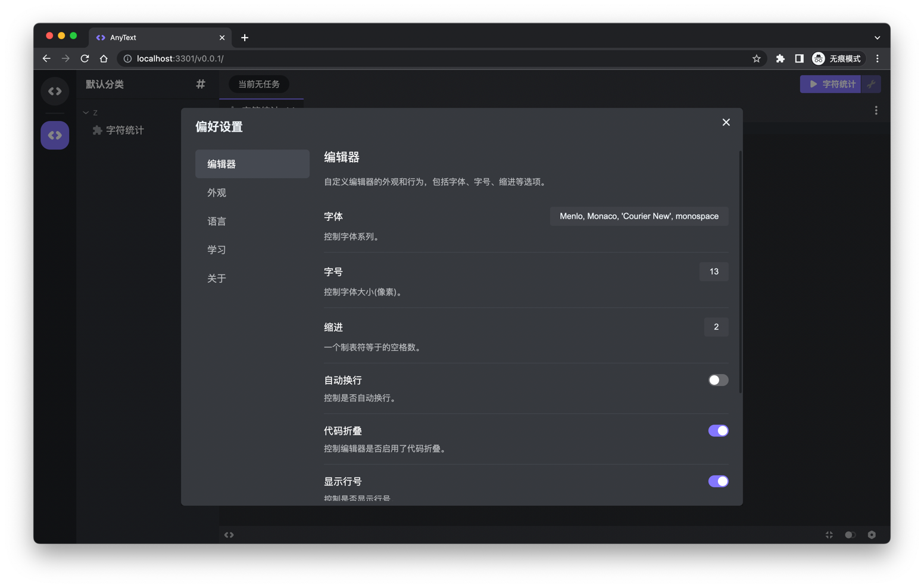
Task: Turn off the 显示行号 toggle
Action: 718,481
